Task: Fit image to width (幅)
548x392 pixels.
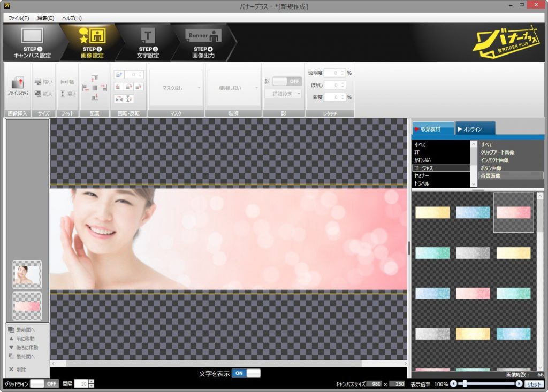Action: tap(67, 82)
